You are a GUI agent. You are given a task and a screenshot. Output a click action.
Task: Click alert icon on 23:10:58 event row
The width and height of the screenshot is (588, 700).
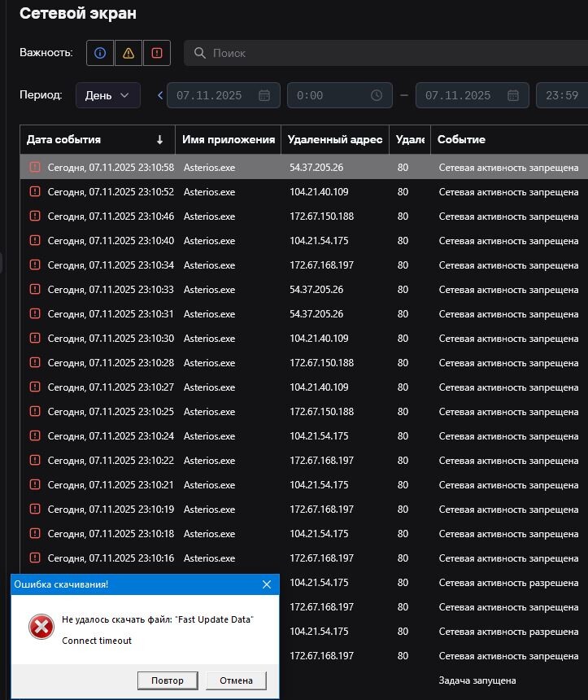(35, 168)
